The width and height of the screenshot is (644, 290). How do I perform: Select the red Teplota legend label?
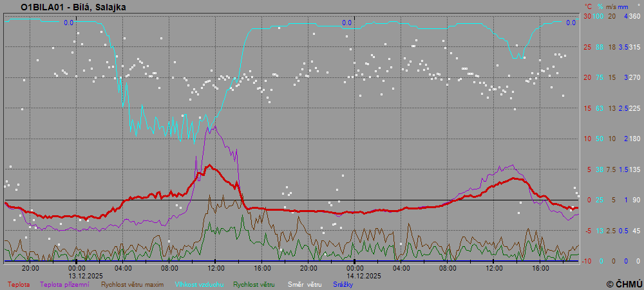19,284
